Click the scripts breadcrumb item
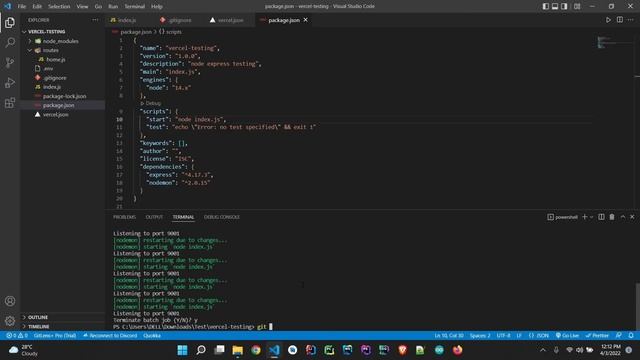The width and height of the screenshot is (640, 360). (170, 31)
